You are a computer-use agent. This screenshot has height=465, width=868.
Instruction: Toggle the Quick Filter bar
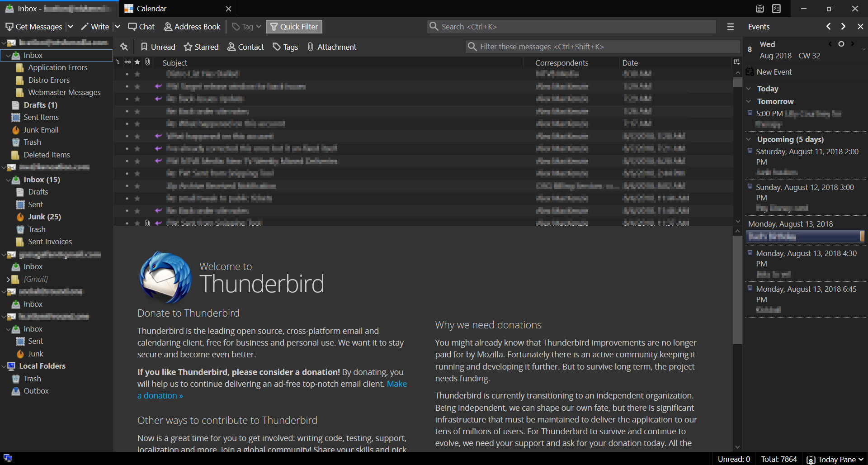[x=294, y=27]
